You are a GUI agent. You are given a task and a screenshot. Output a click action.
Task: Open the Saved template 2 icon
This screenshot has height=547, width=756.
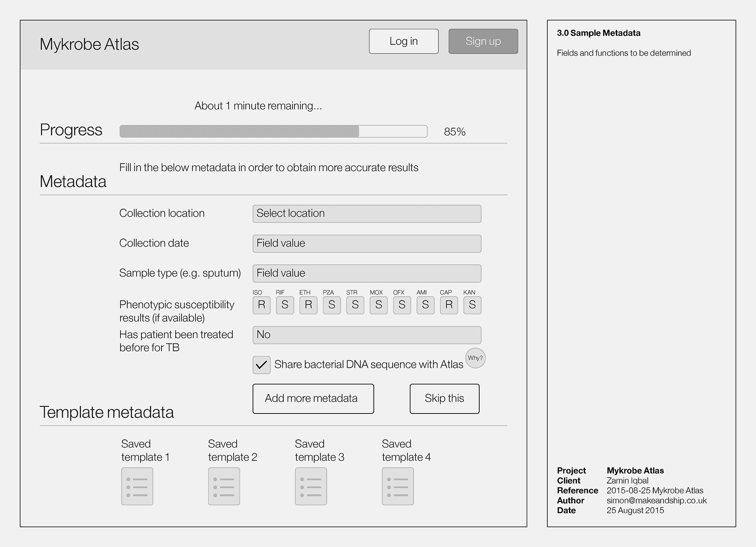224,486
